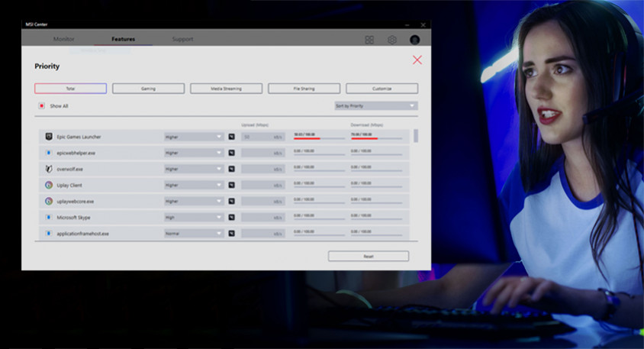Click black edit icon in Uplay Client row
Image resolution: width=644 pixels, height=349 pixels.
tap(232, 185)
